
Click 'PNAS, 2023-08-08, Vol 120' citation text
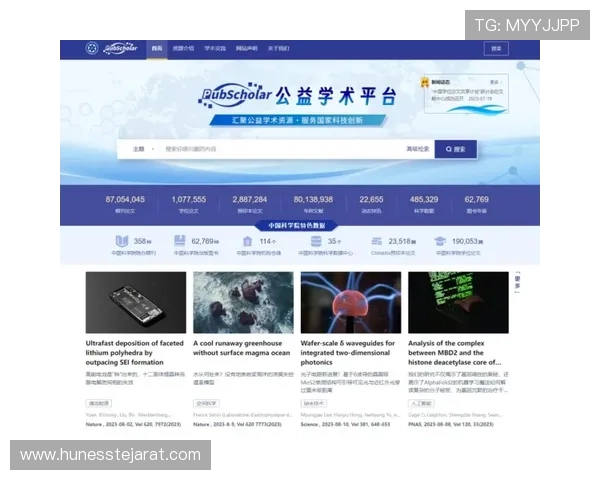coord(451,424)
